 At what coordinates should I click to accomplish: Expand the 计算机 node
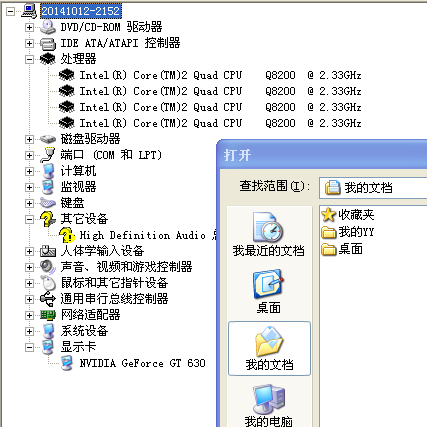(29, 171)
